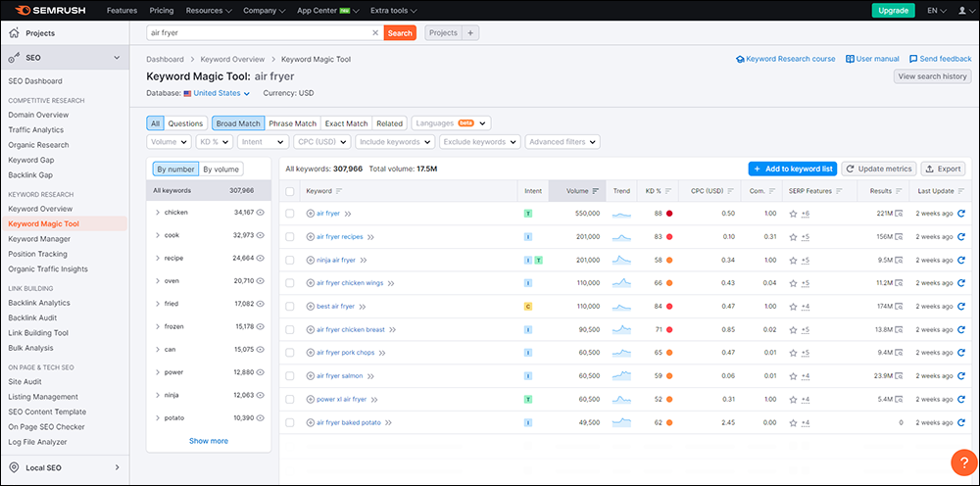The image size is (980, 486).
Task: Open the Exclude keywords dropdown
Action: [x=480, y=142]
